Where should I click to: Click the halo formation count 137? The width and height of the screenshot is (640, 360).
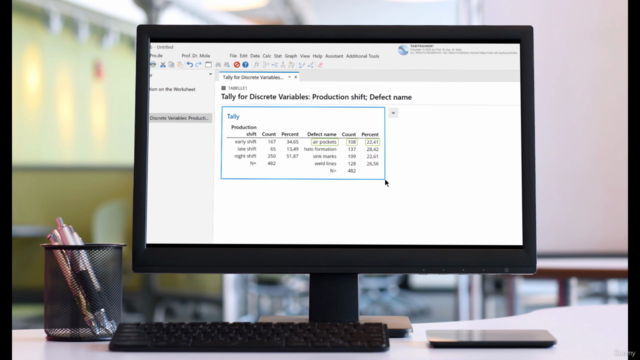351,149
